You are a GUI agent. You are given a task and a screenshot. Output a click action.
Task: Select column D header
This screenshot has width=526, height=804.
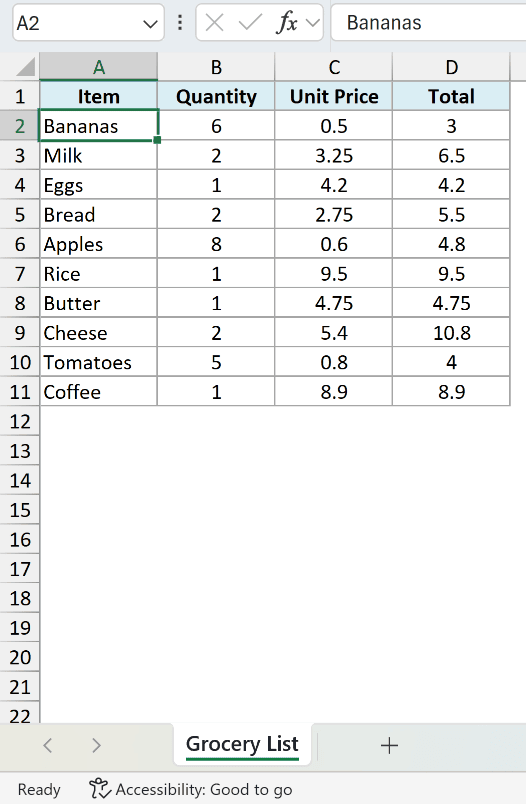click(451, 67)
